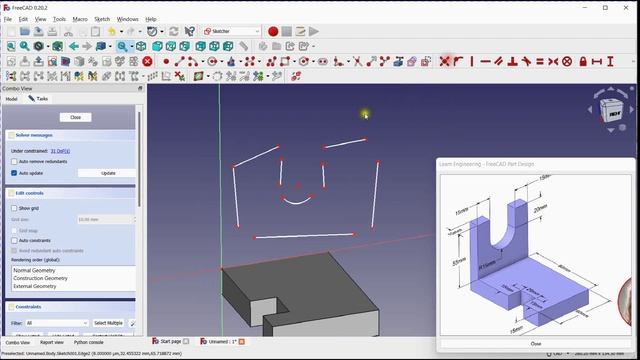Uncheck the Auto update checkbox
The width and height of the screenshot is (640, 360).
14,173
